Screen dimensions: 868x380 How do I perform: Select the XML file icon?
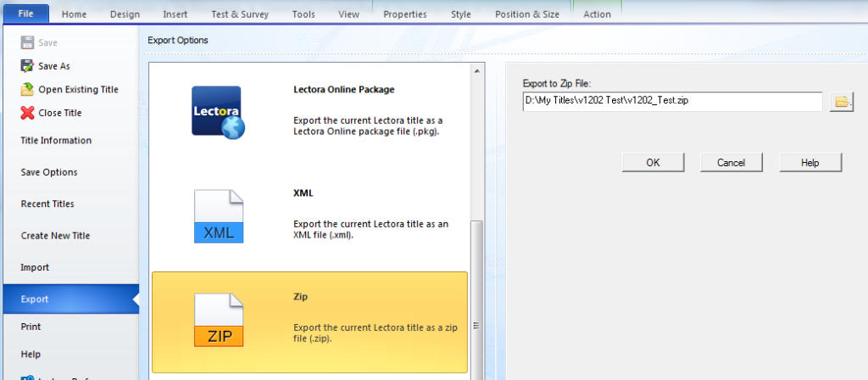tap(219, 216)
